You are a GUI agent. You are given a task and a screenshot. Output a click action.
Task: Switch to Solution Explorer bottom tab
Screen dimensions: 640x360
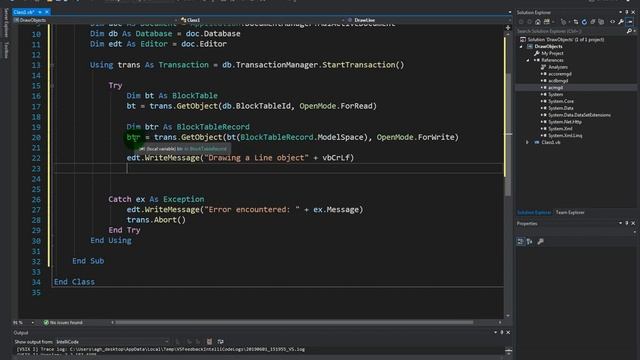click(x=534, y=212)
